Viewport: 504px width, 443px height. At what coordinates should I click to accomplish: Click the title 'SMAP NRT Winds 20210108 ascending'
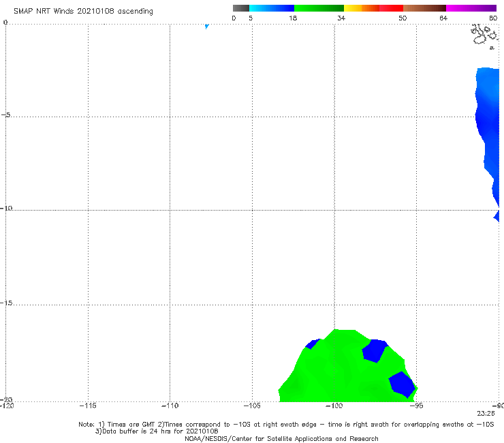83,12
